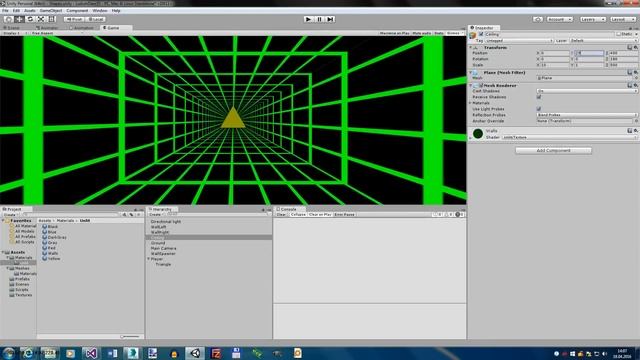Collapse the Player object in Hierarchy

pyautogui.click(x=149, y=259)
